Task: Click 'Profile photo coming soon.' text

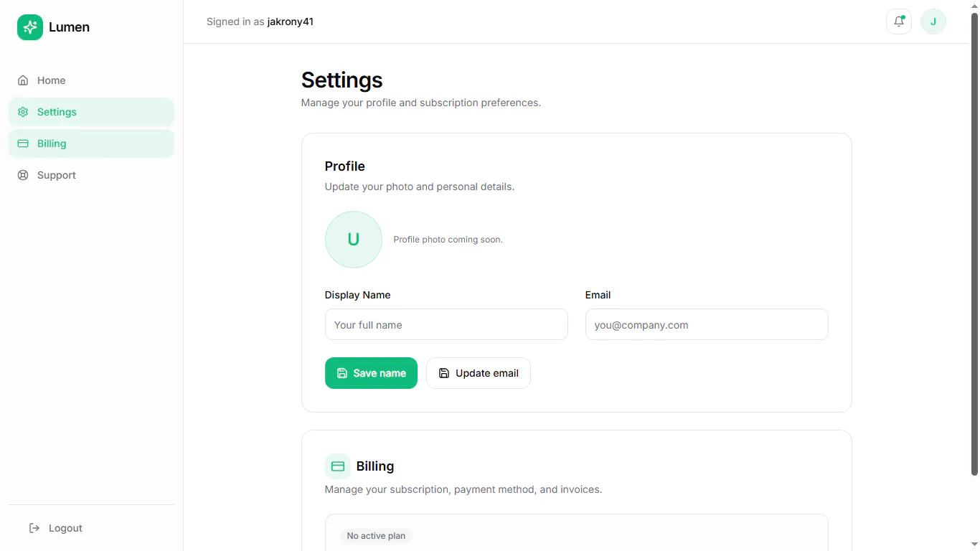Action: pos(448,240)
